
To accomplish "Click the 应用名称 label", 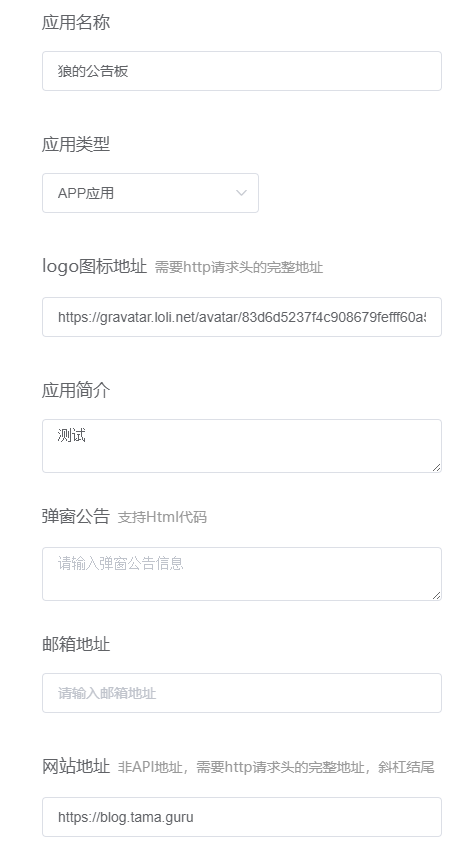I will click(x=76, y=23).
